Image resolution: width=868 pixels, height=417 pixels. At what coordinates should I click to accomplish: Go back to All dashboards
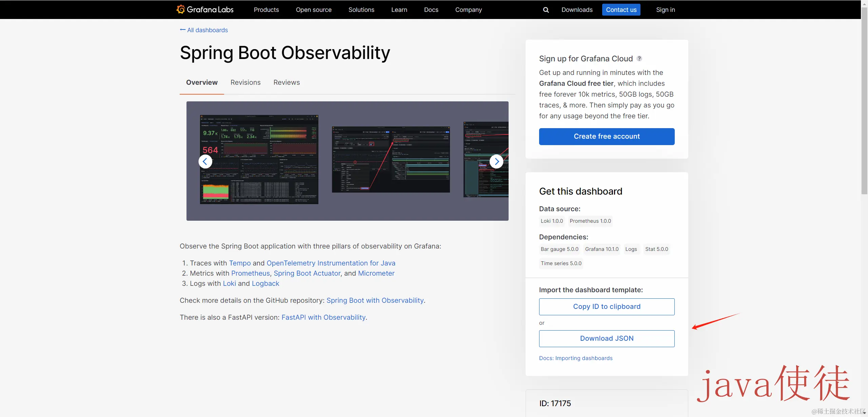[x=204, y=30]
